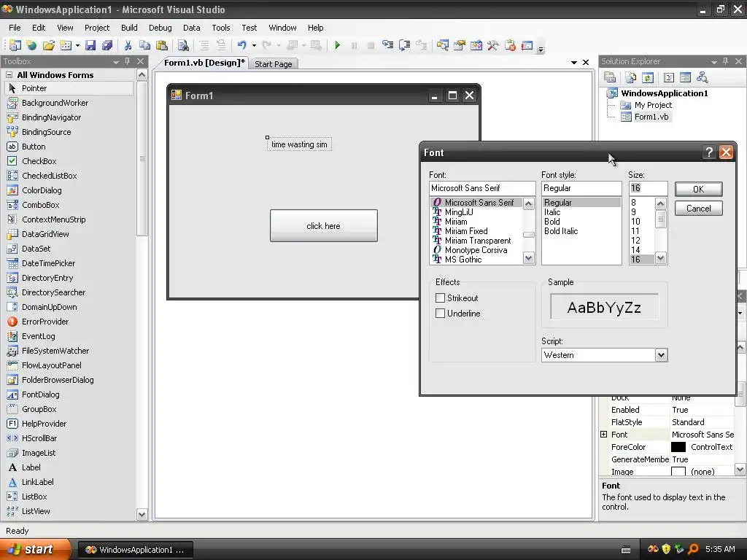Click the Windows start button
This screenshot has width=747, height=560.
34,549
